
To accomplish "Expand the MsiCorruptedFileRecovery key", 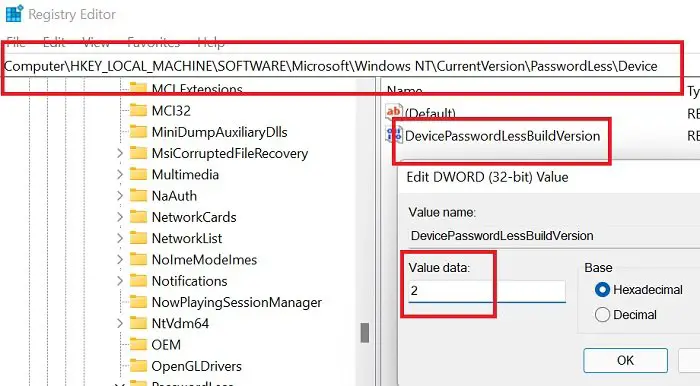I will [x=120, y=153].
